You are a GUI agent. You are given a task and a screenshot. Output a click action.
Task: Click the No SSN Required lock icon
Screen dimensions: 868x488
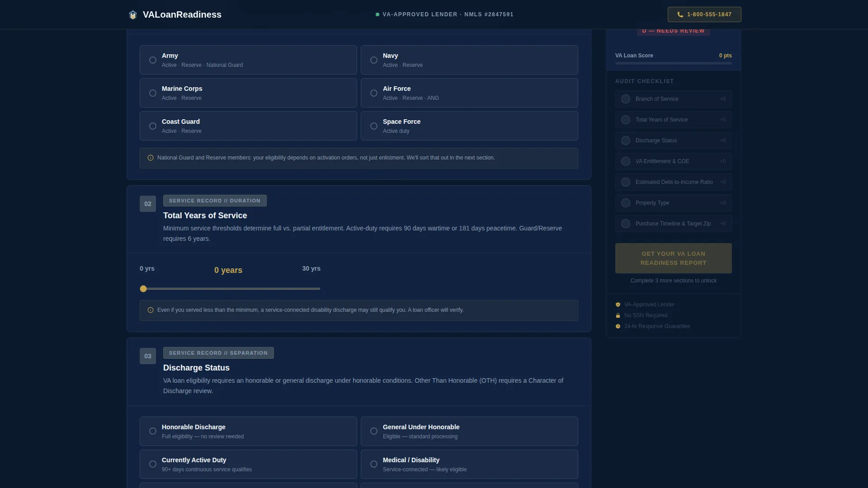[x=618, y=316]
